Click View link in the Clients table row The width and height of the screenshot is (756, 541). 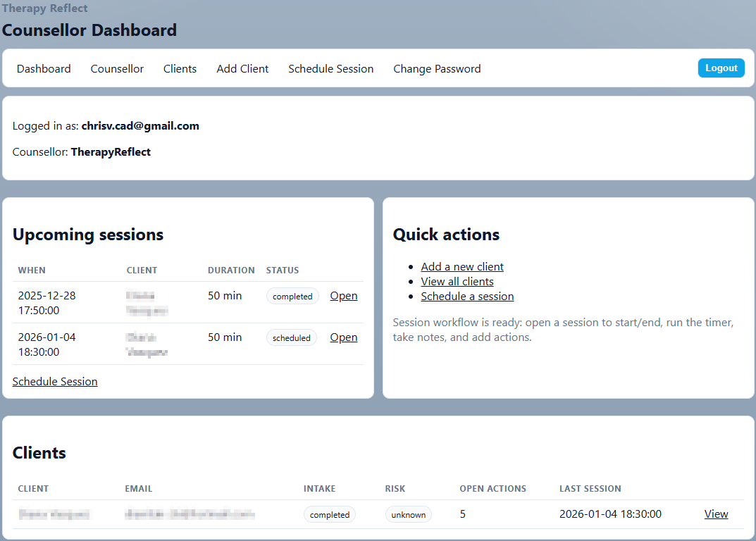pos(716,514)
